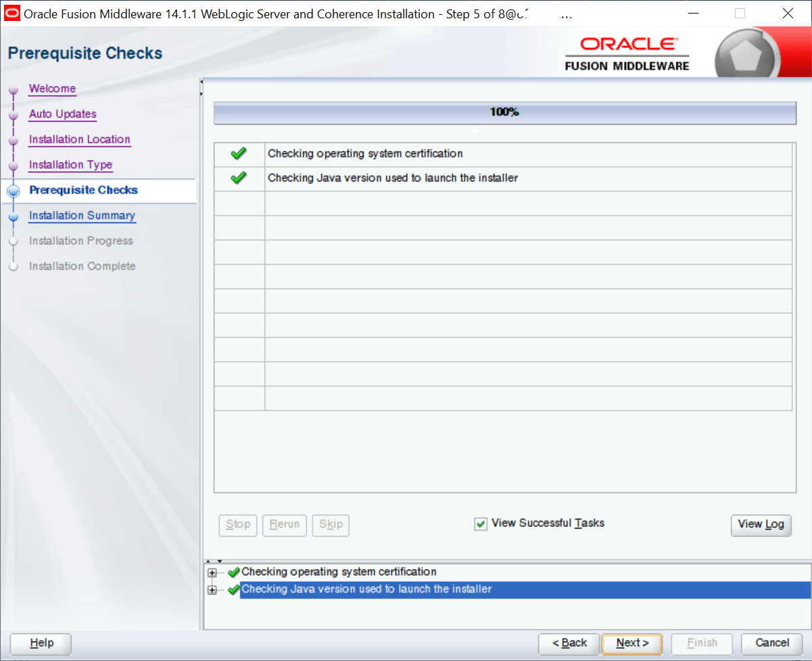Go to the Installation Summary step

click(x=82, y=215)
